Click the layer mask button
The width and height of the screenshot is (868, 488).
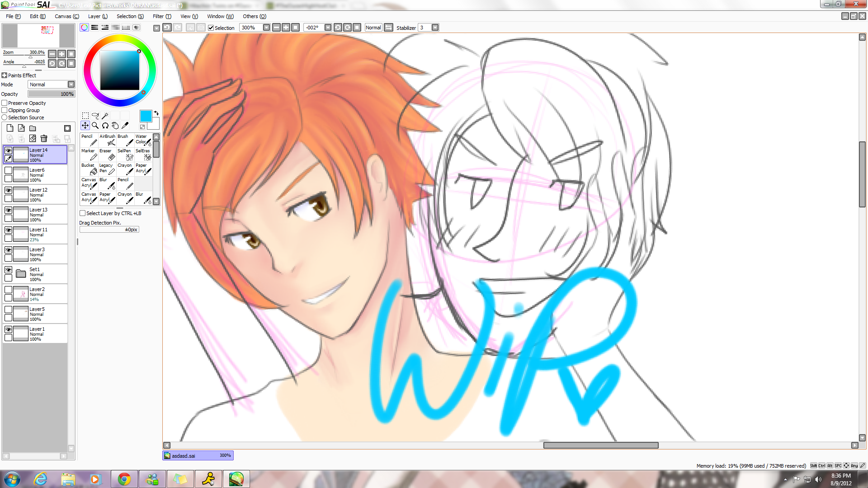pyautogui.click(x=67, y=128)
